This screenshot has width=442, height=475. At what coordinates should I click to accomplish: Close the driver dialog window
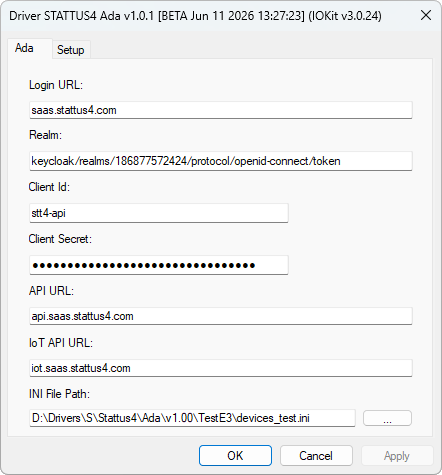pyautogui.click(x=426, y=15)
